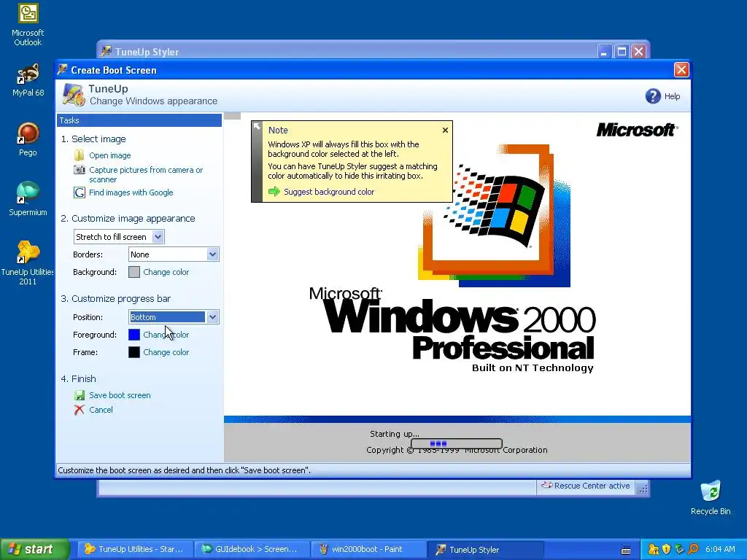This screenshot has height=560, width=747.
Task: Switch to GUIdebook taskbar item
Action: pyautogui.click(x=252, y=549)
